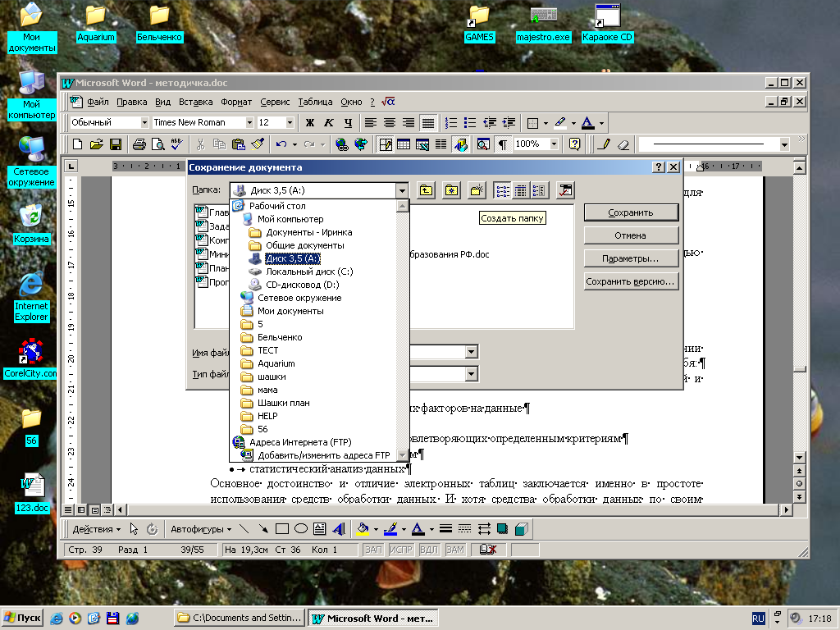The width and height of the screenshot is (840, 630).
Task: Click the Copy icon in toolbar
Action: point(220,144)
